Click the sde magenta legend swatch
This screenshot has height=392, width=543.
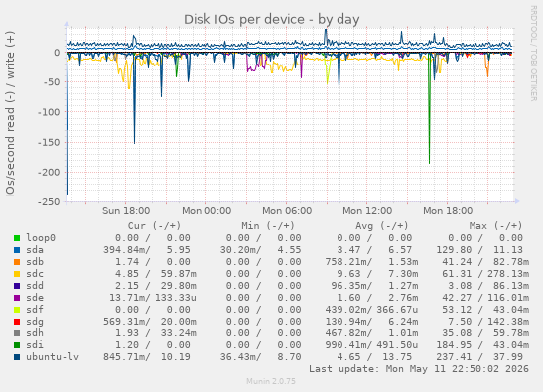[17, 298]
